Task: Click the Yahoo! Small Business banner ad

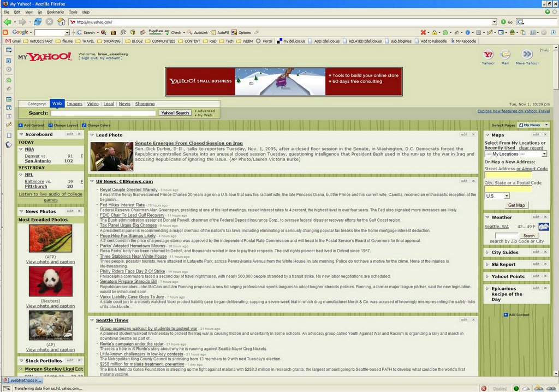Action: pos(284,82)
